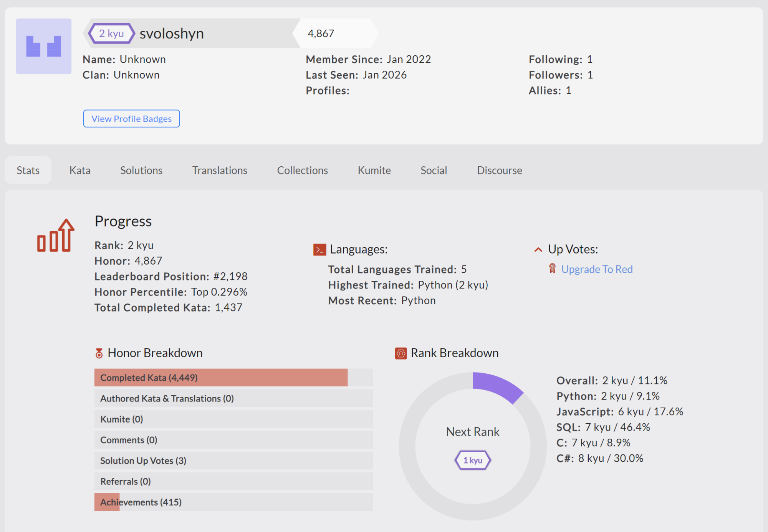Select the Collections tab
768x532 pixels.
302,170
